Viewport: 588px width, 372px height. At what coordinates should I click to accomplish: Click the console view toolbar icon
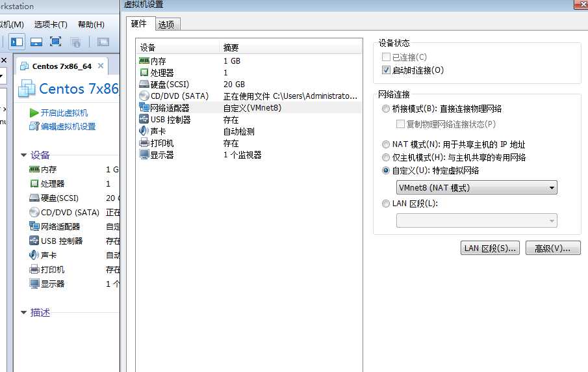[103, 42]
